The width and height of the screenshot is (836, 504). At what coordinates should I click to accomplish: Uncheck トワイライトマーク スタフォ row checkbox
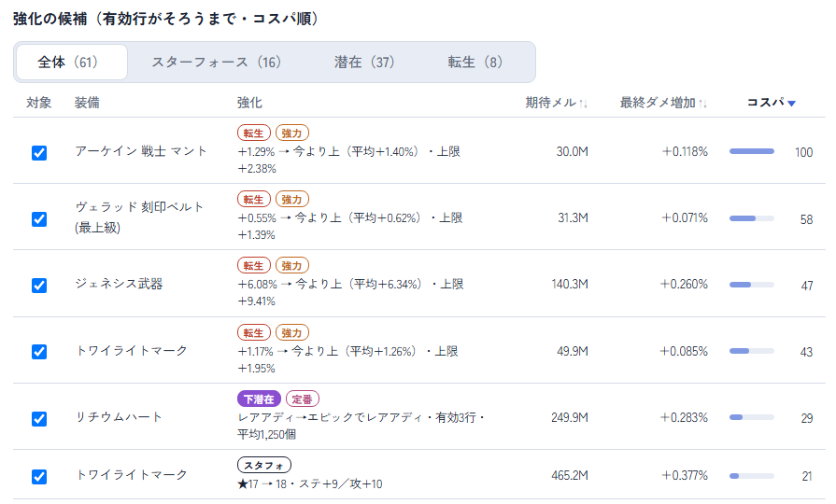pyautogui.click(x=39, y=476)
